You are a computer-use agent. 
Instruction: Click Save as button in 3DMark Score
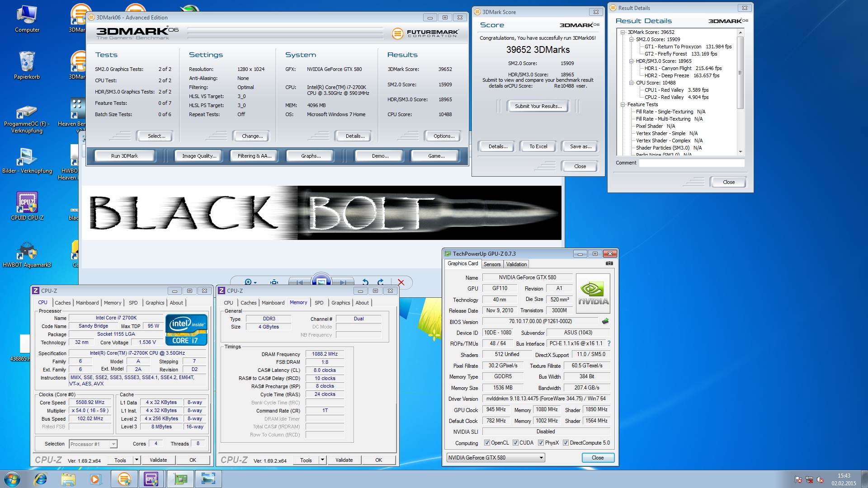click(x=580, y=146)
